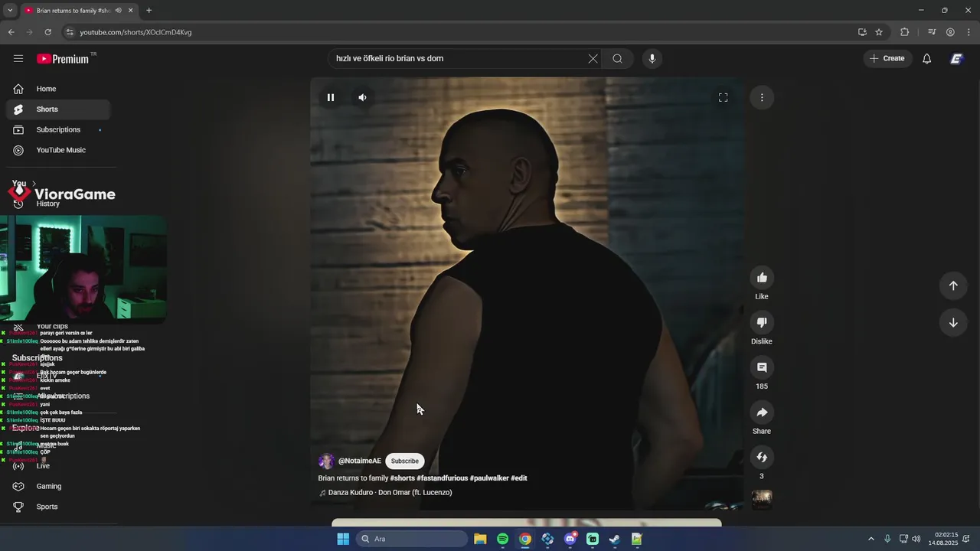The width and height of the screenshot is (980, 551).
Task: Install the app from the address bar icon
Action: click(x=862, y=32)
